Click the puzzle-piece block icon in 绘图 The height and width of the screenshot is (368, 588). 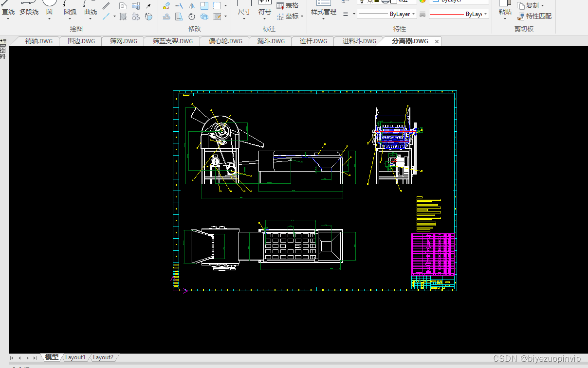(136, 17)
